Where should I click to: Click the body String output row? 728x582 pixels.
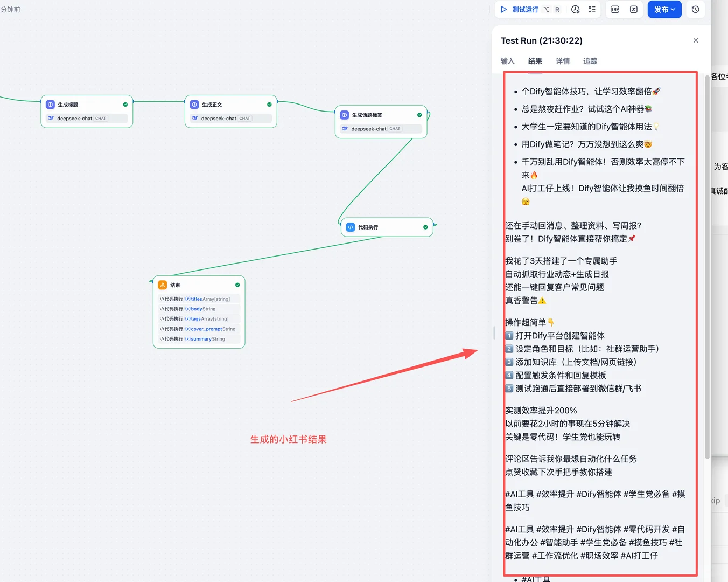click(x=199, y=309)
